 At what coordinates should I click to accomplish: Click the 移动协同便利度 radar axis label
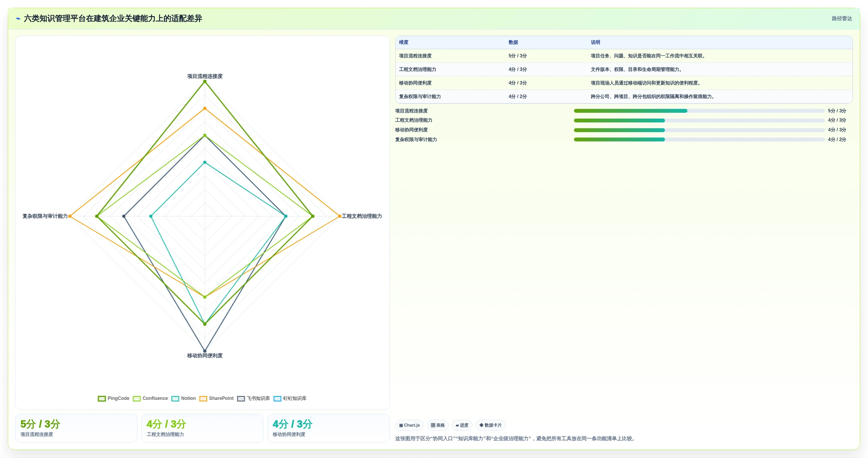click(x=205, y=356)
